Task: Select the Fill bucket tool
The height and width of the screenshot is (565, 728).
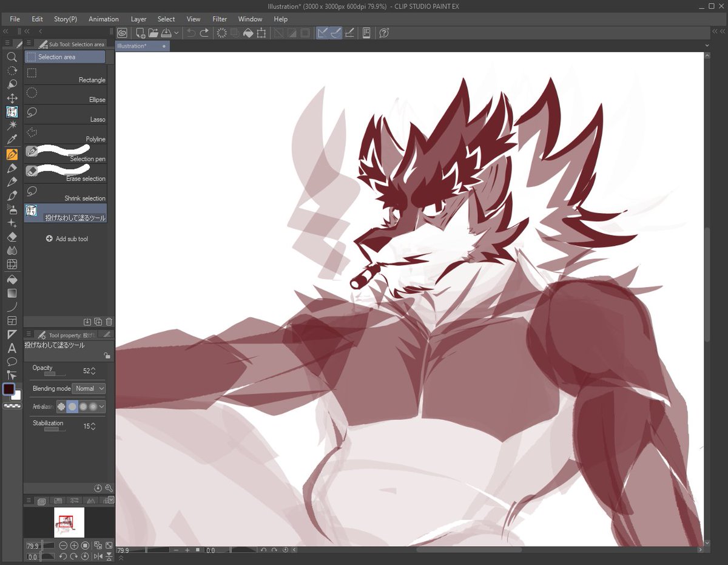Action: (12, 280)
